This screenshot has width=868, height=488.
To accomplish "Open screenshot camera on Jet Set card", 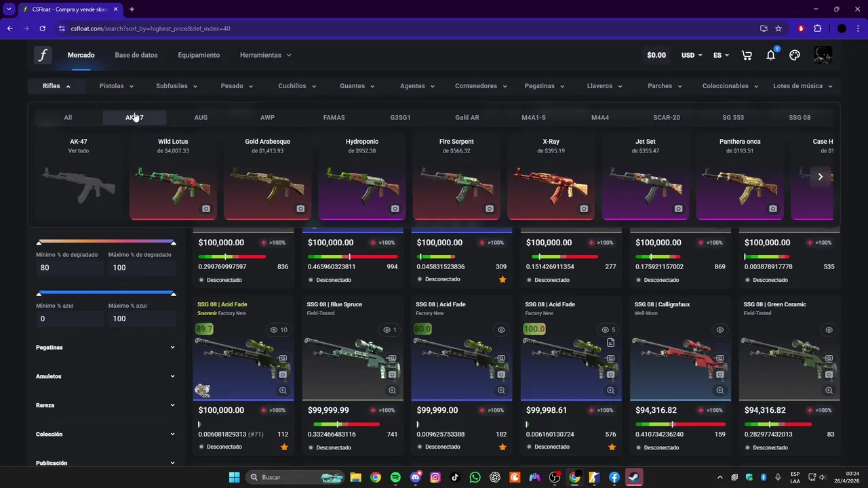I will click(x=678, y=209).
